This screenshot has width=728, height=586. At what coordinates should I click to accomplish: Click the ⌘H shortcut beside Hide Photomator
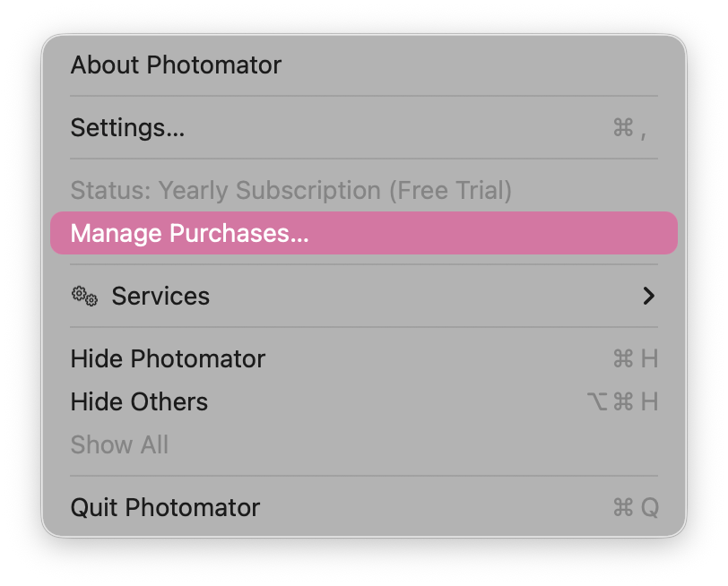point(637,358)
